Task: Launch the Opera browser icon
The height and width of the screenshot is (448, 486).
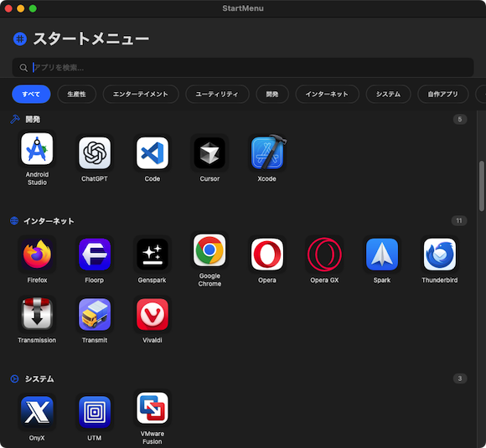Action: 267,255
